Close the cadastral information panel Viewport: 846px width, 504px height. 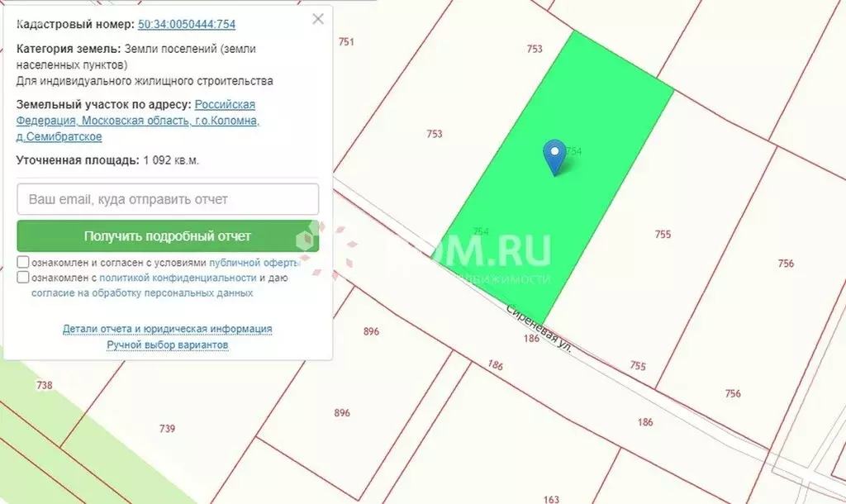(318, 18)
